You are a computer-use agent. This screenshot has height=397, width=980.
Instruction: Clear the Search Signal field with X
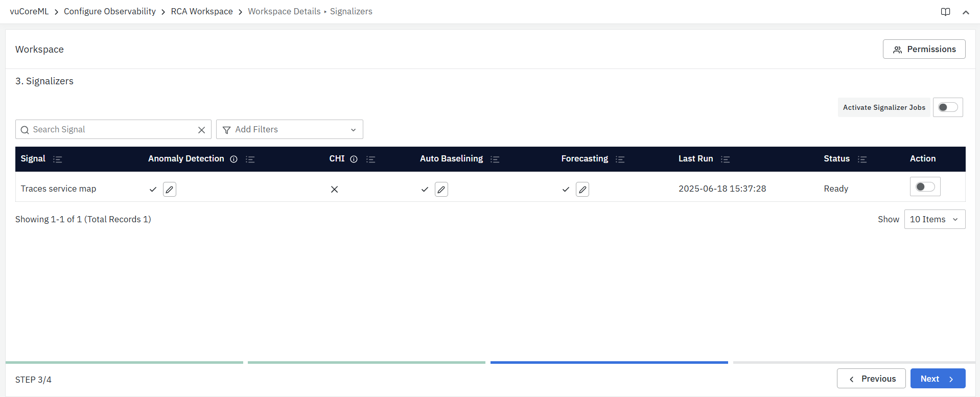(x=201, y=130)
